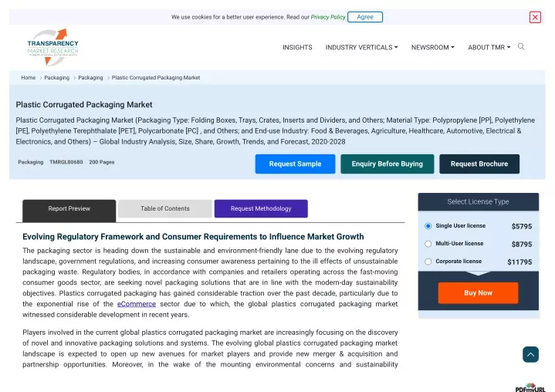Viewport: 555px width, 392px height.
Task: Click the Packaging category tag under description
Action: click(x=31, y=162)
